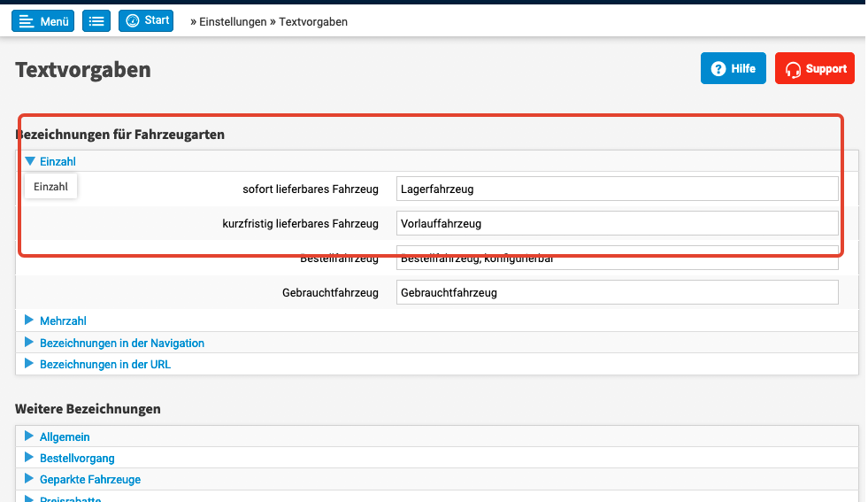
Task: Click the Gebrauchtfahrzeug text field
Action: coord(617,292)
